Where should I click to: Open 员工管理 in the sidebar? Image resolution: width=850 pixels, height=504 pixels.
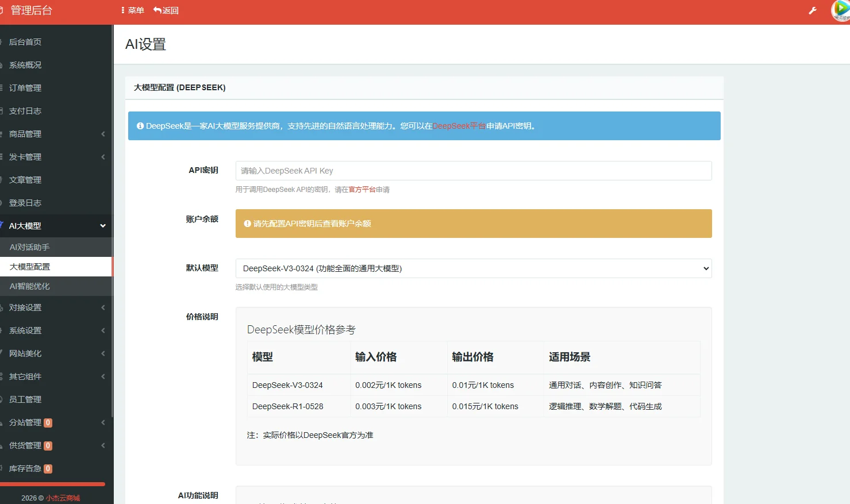(25, 399)
